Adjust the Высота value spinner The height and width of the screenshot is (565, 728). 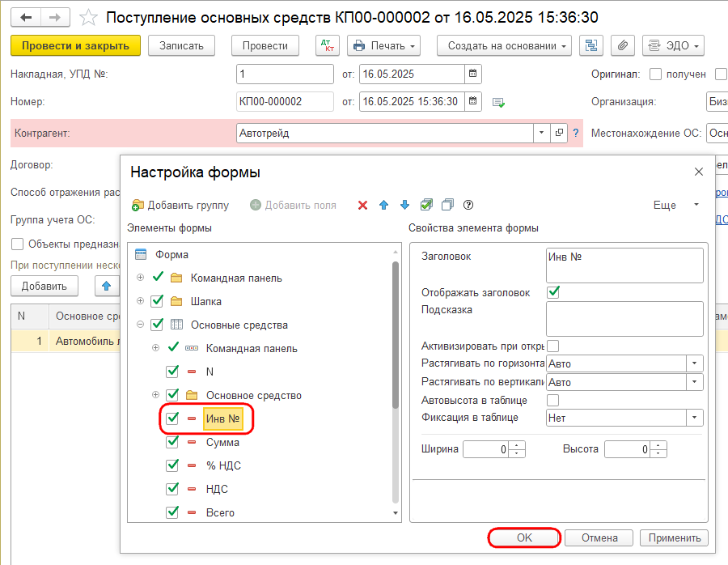coord(658,449)
